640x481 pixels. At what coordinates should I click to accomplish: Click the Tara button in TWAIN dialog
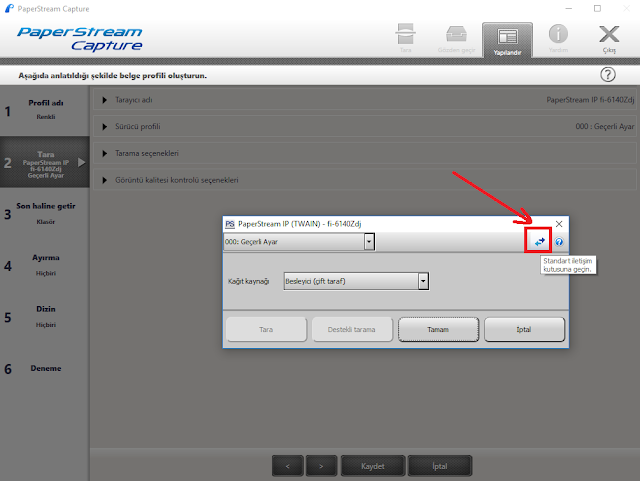pos(266,330)
